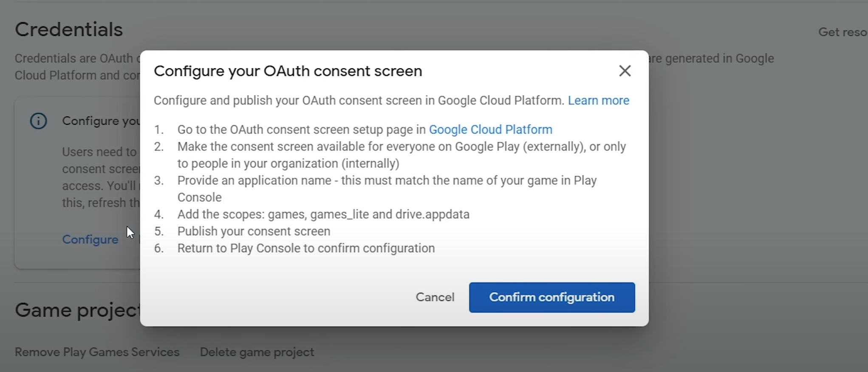868x372 pixels.
Task: Cancel the OAuth configuration dialog
Action: point(435,297)
